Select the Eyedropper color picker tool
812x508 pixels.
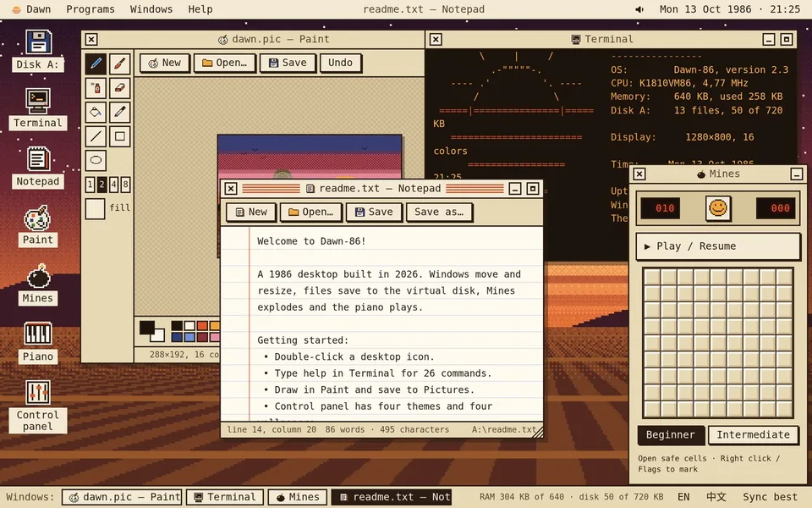coord(119,112)
